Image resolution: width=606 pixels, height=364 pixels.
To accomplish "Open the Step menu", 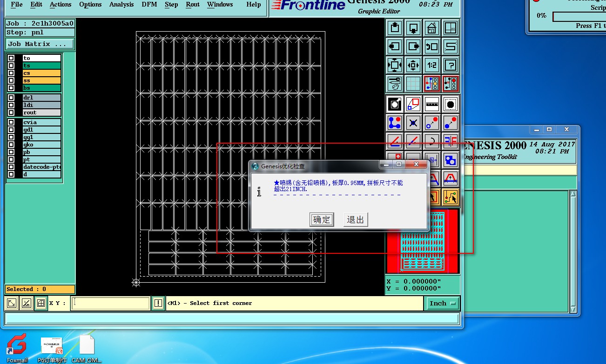I will (171, 5).
